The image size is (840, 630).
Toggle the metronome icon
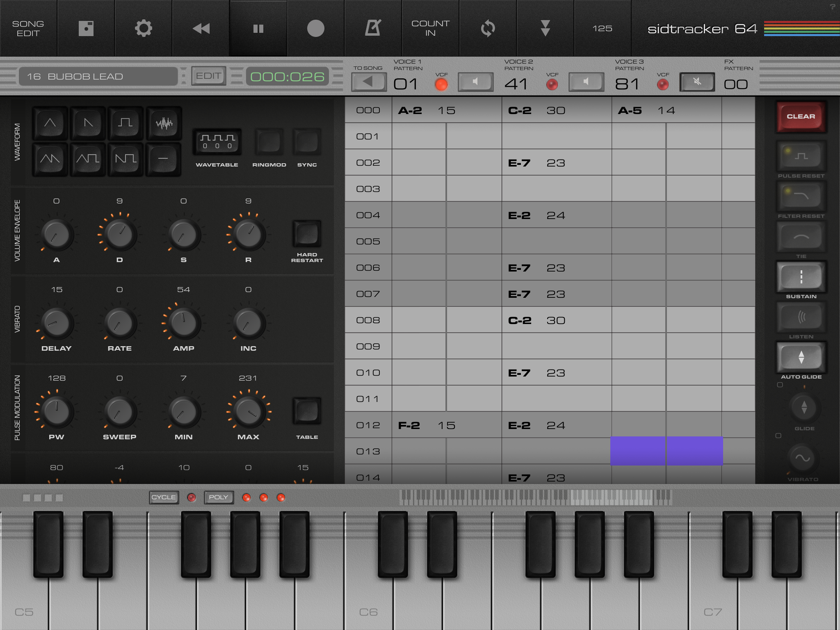point(373,28)
